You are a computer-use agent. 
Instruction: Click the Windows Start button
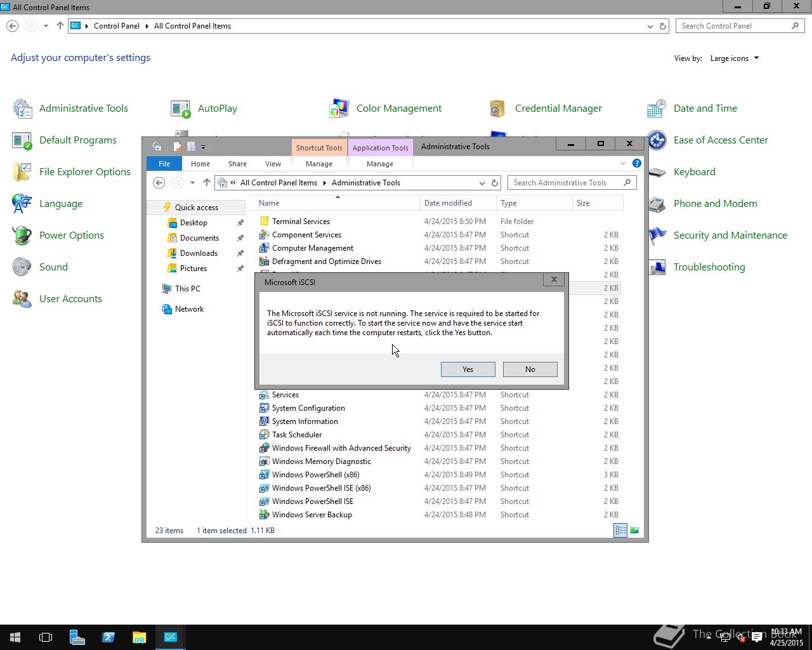[15, 637]
